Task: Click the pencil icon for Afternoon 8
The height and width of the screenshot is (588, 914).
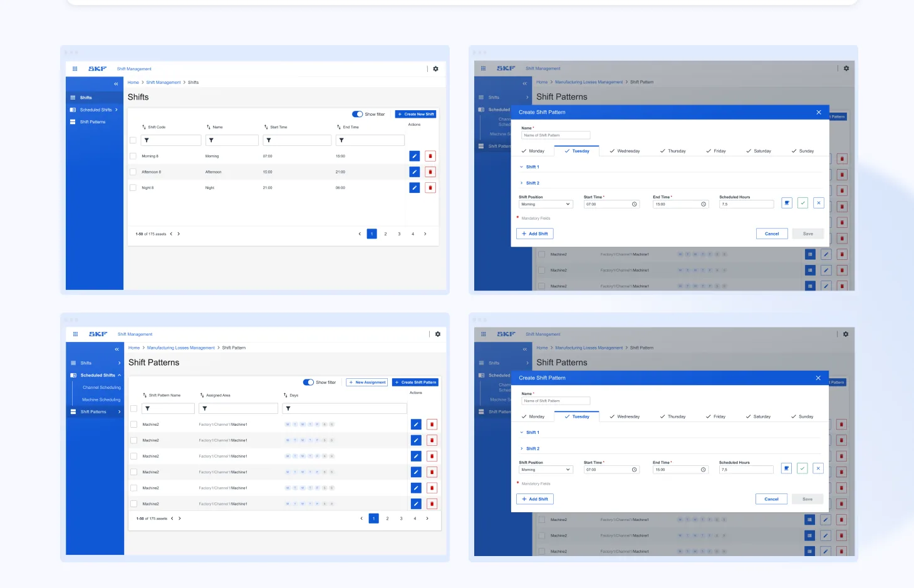Action: (415, 172)
